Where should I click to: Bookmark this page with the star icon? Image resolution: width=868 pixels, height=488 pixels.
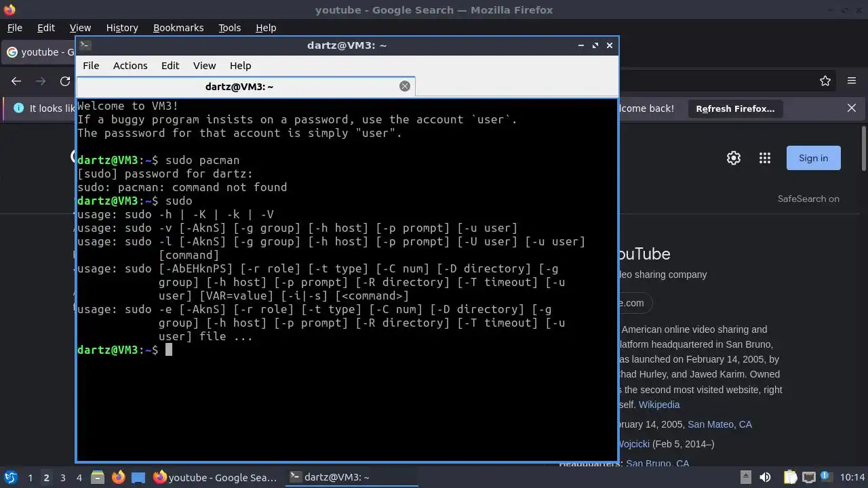825,81
